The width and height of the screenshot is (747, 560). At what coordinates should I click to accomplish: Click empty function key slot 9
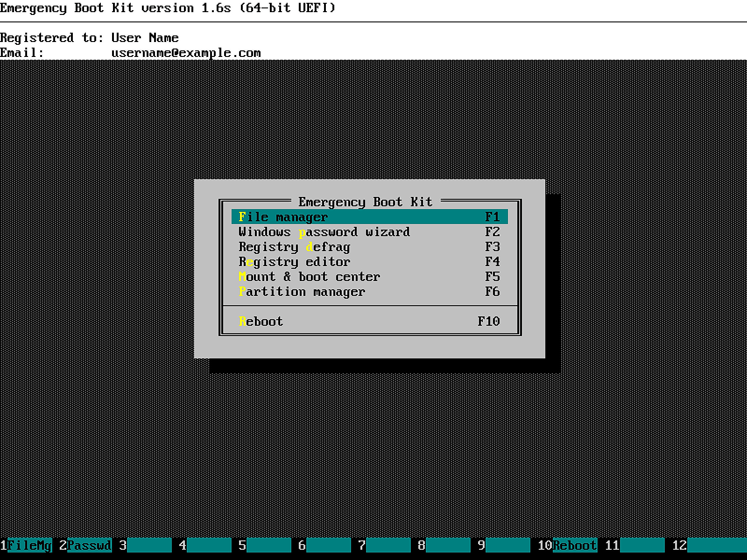pos(504,545)
